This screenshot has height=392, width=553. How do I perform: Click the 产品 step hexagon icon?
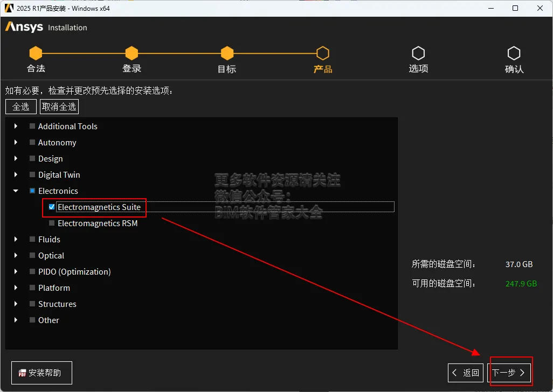click(323, 53)
